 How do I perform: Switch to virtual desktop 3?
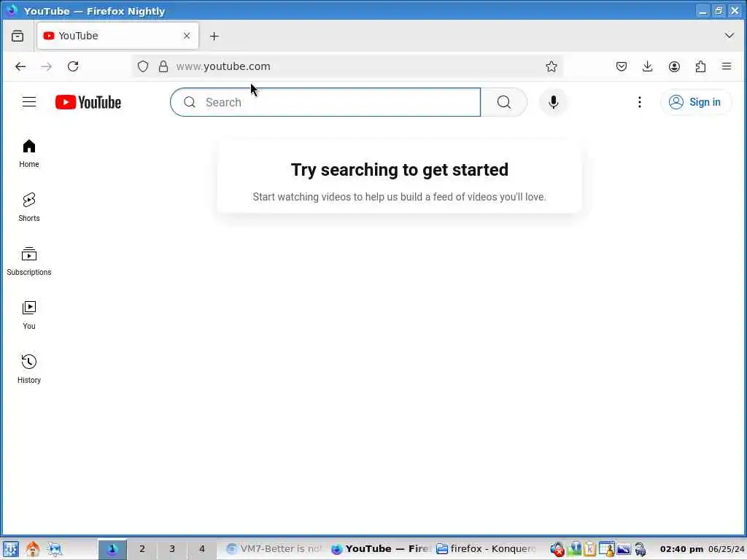tap(172, 549)
